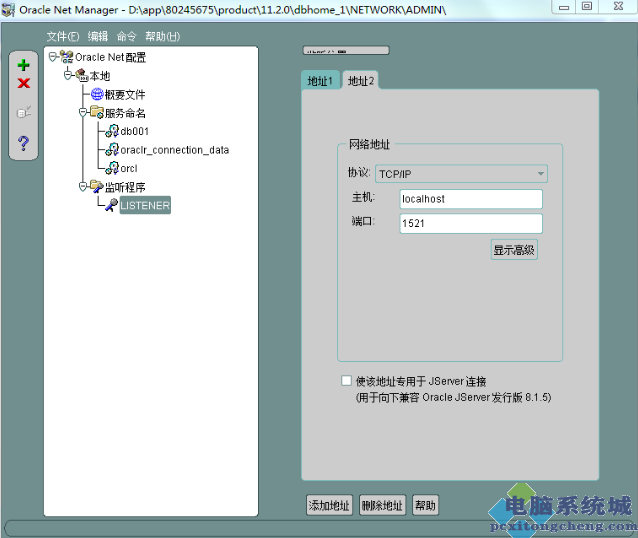Click the 本地 node icon
The image size is (638, 538).
82,75
